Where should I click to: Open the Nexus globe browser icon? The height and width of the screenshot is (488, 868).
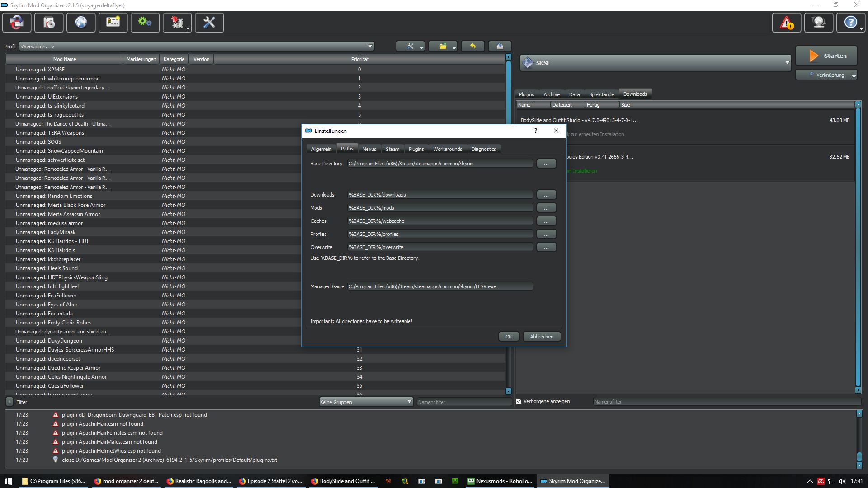point(81,23)
